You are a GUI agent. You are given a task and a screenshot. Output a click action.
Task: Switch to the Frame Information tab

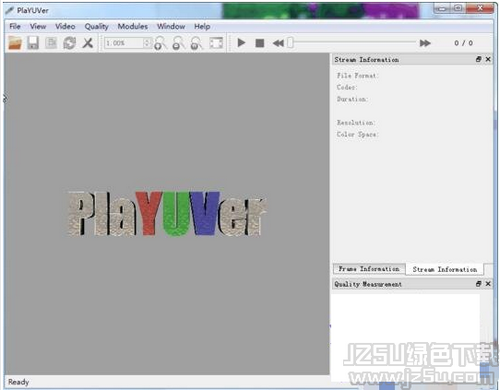(369, 269)
